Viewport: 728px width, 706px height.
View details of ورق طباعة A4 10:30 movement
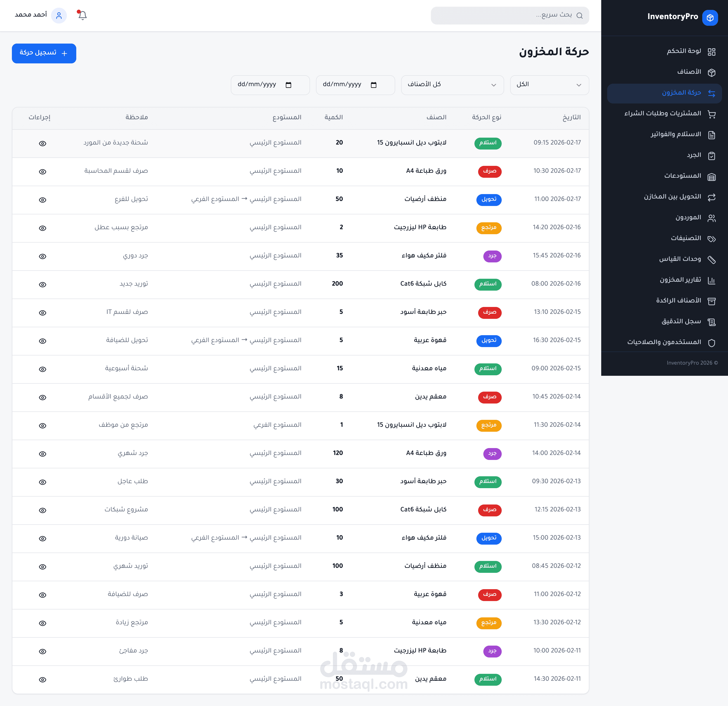(x=43, y=172)
